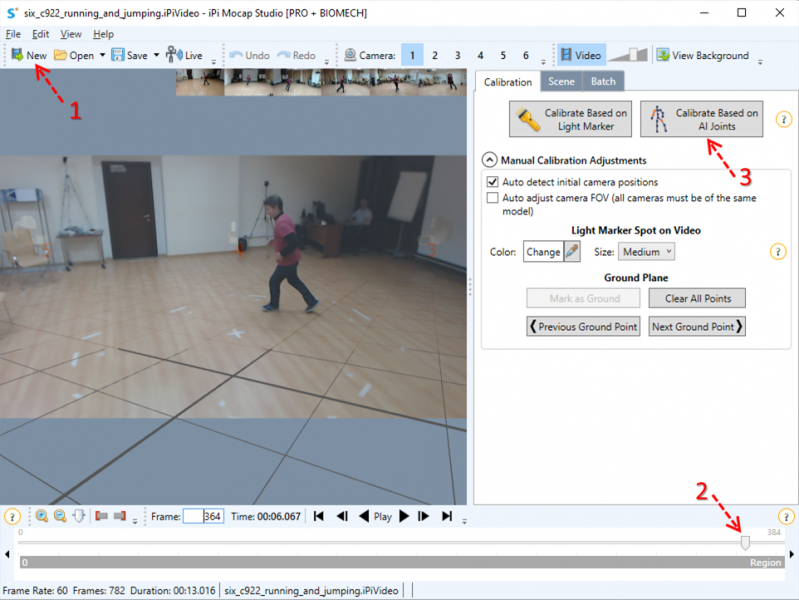799x600 pixels.
Task: Select camera 1
Action: tap(412, 55)
